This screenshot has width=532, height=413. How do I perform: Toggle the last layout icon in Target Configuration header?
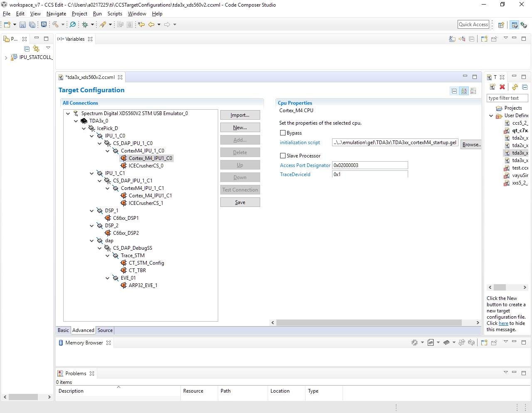point(473,91)
